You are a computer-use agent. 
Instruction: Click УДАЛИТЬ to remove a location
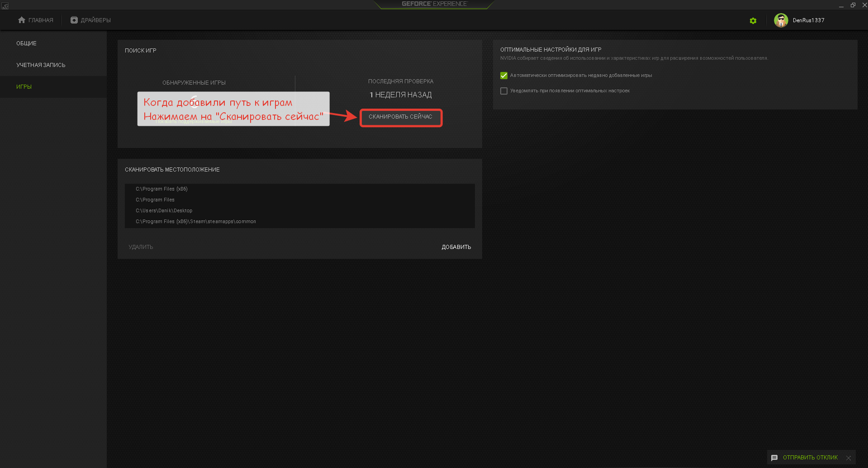(x=141, y=247)
